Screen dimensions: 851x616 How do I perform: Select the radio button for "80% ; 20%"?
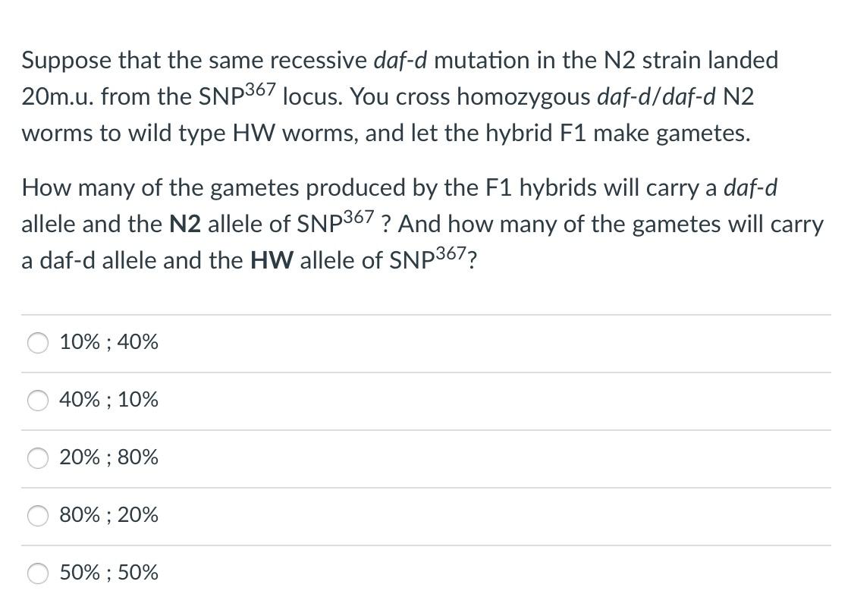[38, 515]
